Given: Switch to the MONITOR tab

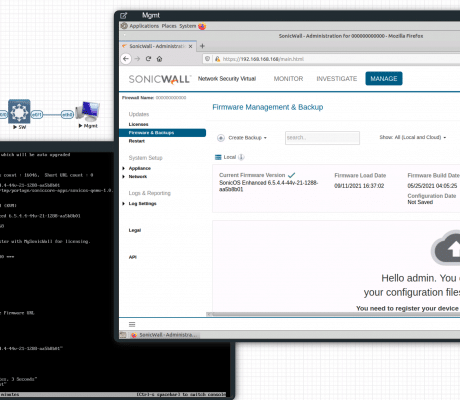Looking at the screenshot, I should pos(288,79).
